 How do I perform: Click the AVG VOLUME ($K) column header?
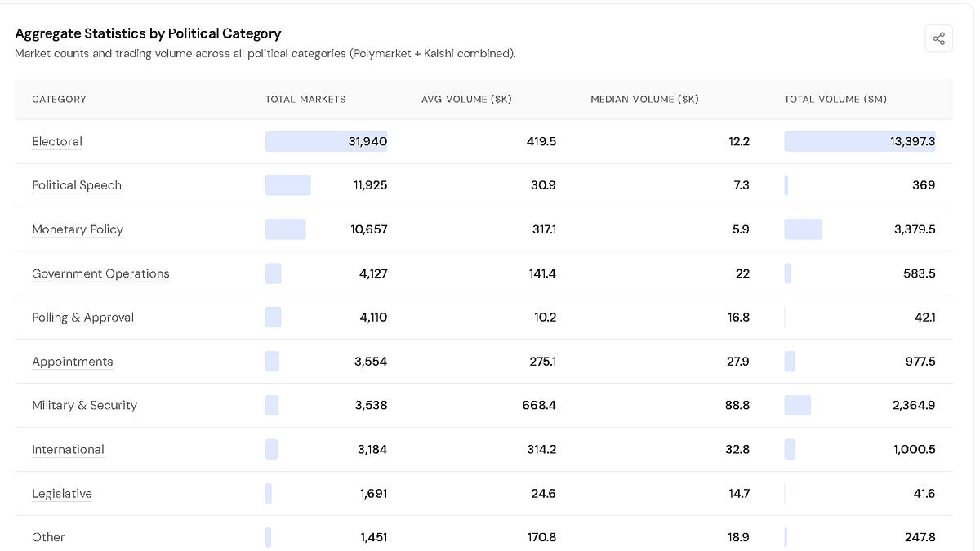click(466, 99)
